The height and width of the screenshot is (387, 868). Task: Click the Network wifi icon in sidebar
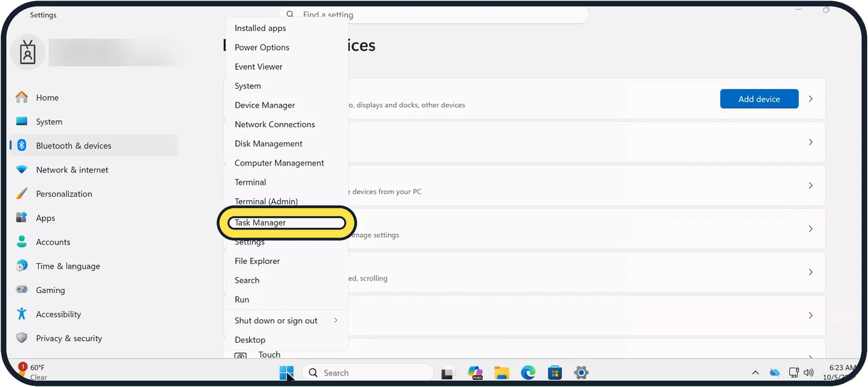tap(22, 170)
